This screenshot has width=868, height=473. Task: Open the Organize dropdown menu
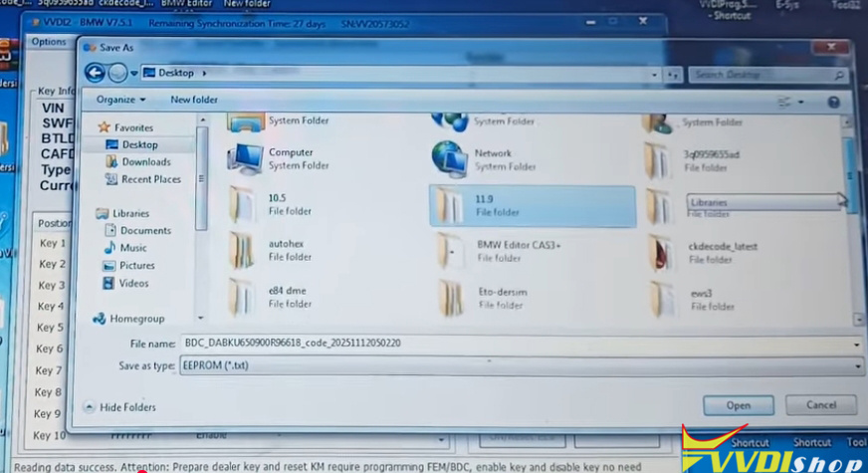click(x=121, y=100)
